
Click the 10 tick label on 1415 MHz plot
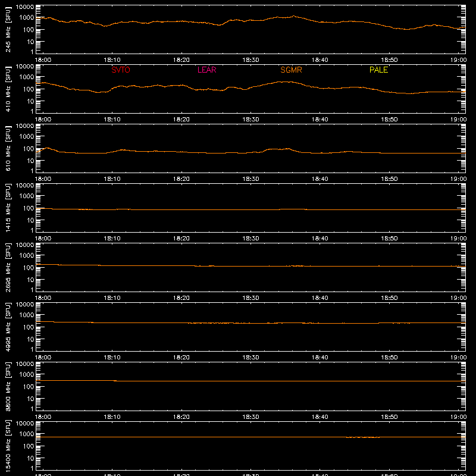coord(31,220)
